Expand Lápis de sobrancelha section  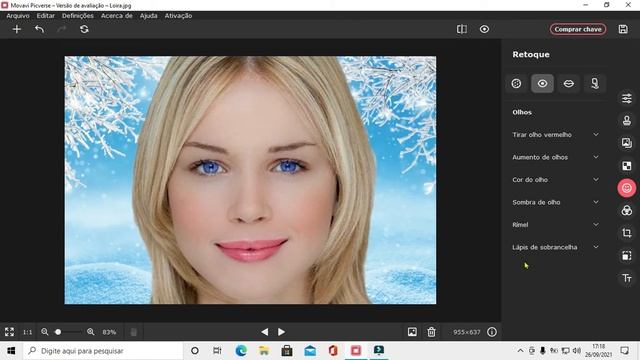556,247
